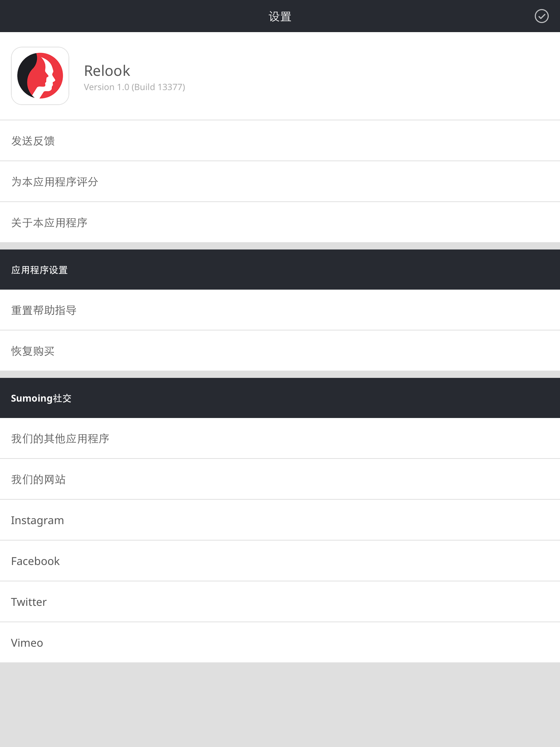Screen dimensions: 560x747
Task: Open the Facebook link
Action: 280,561
